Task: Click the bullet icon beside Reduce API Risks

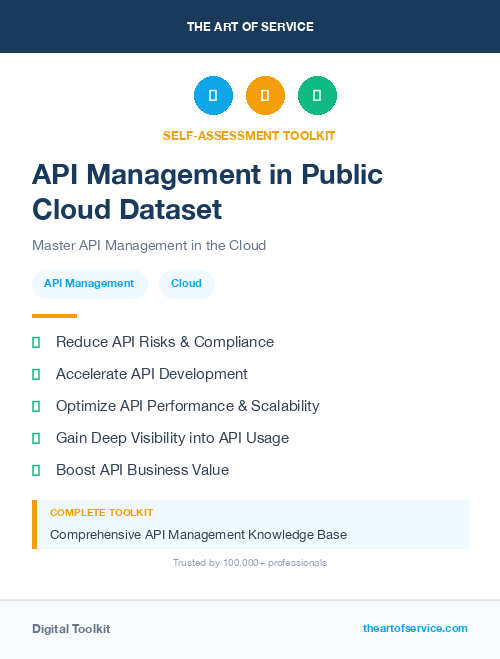Action: pos(36,343)
